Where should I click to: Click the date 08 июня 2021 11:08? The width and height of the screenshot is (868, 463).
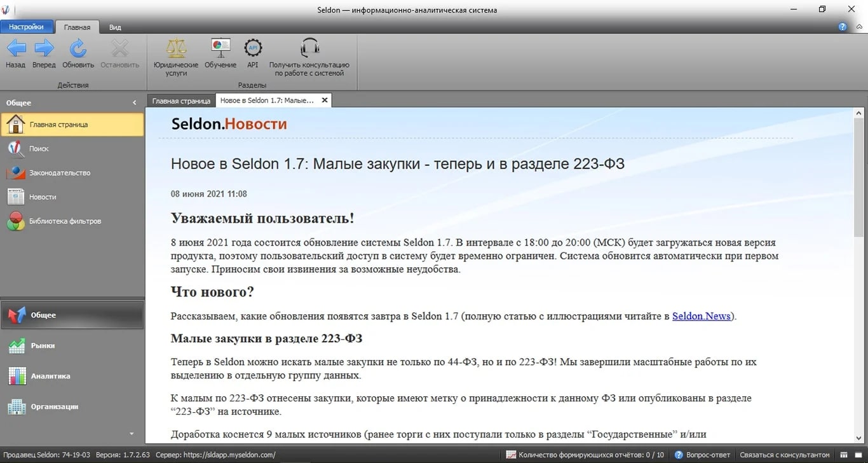click(x=209, y=194)
